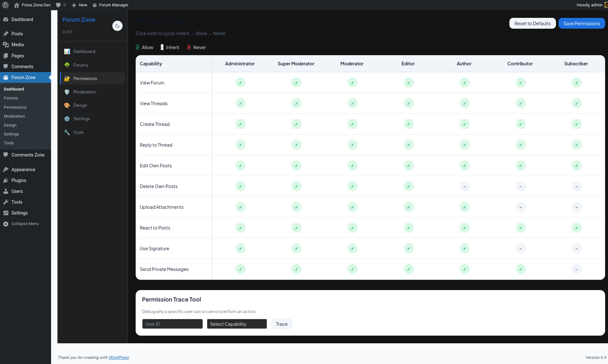608x364 pixels.
Task: Open Design in WordPress submenu
Action: 10,125
